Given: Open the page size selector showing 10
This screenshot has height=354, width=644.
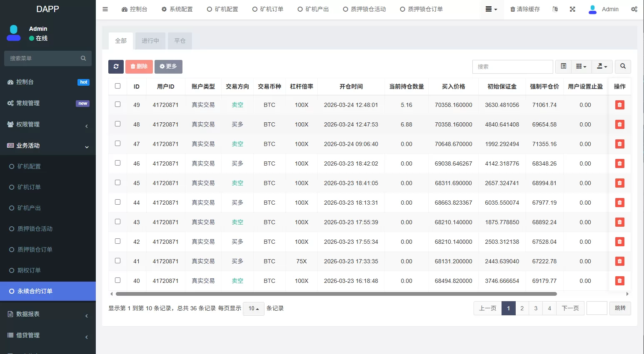Looking at the screenshot, I should [253, 308].
